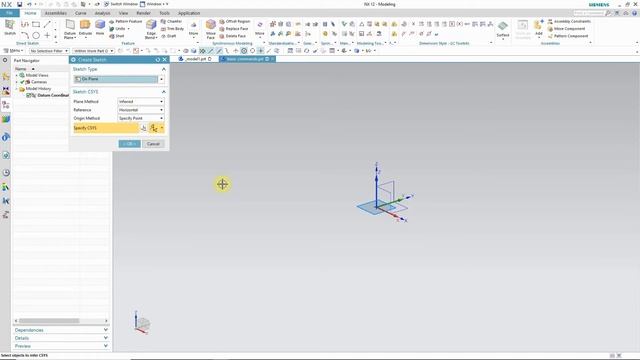Open the Reference Horizontal dropdown
Image resolution: width=640 pixels, height=360 pixels.
pyautogui.click(x=141, y=110)
